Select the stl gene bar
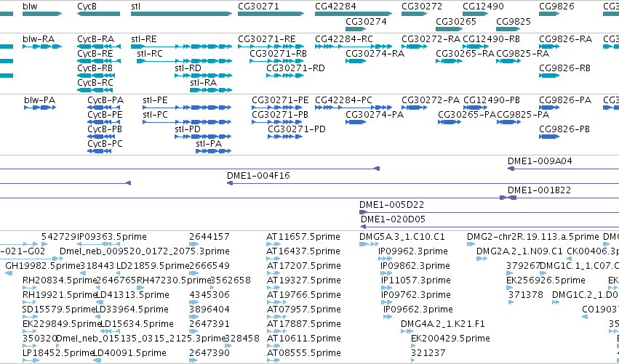 coord(181,14)
